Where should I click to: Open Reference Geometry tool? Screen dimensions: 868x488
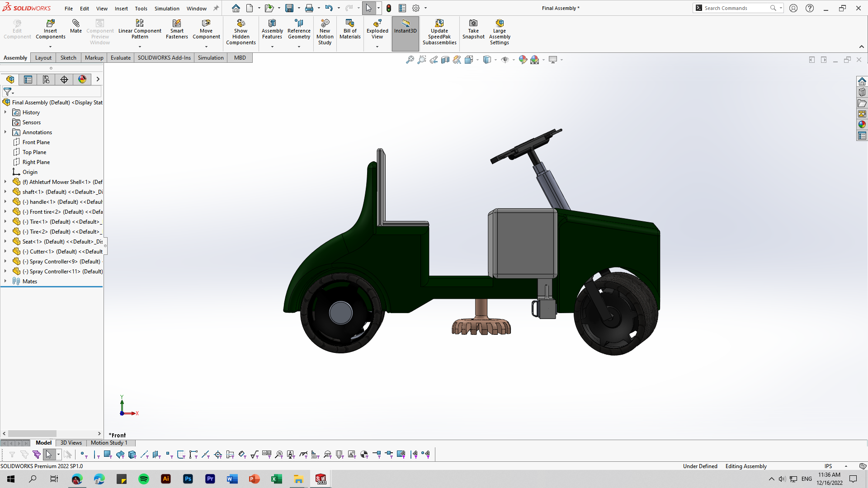coord(299,29)
